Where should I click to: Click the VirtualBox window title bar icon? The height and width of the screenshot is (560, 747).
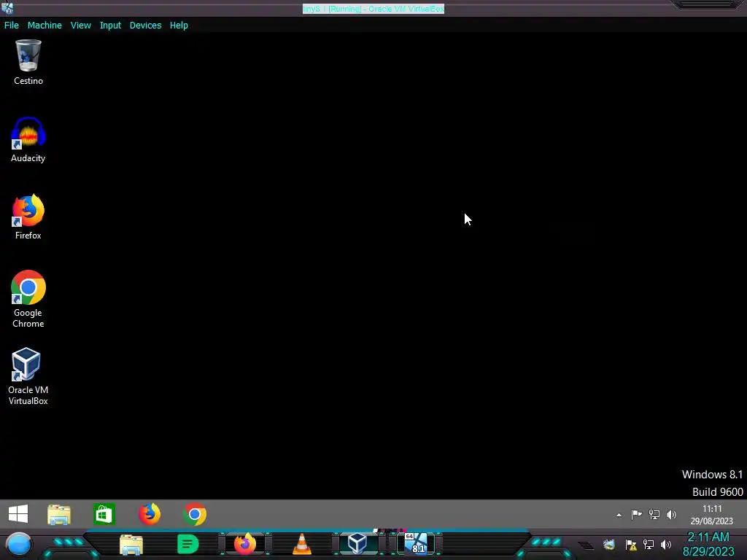point(7,8)
